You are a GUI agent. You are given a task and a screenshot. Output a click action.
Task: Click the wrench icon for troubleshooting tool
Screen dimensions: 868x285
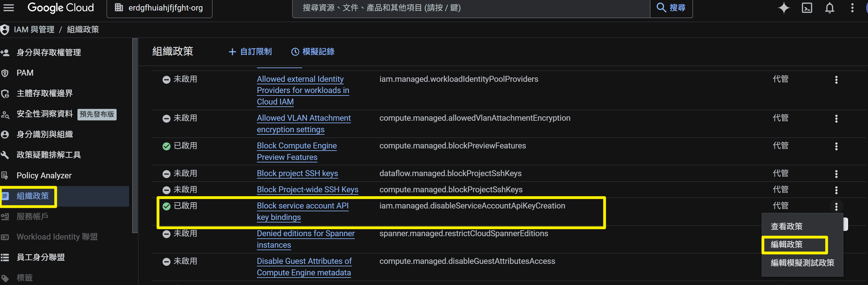5,155
